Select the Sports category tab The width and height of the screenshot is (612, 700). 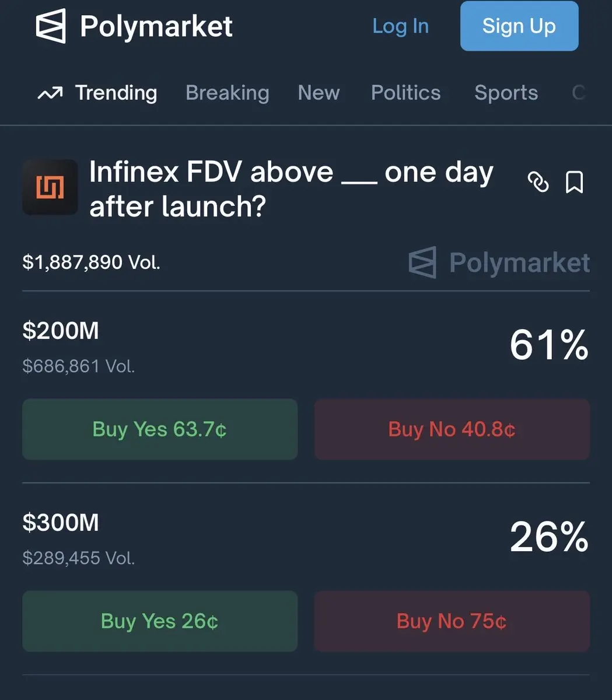(x=506, y=93)
